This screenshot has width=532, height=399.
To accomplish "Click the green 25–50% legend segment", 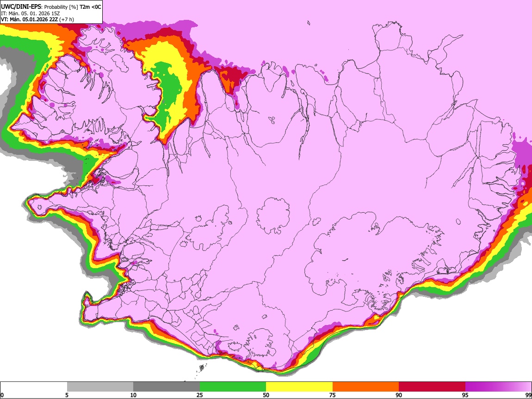I will click(233, 387).
